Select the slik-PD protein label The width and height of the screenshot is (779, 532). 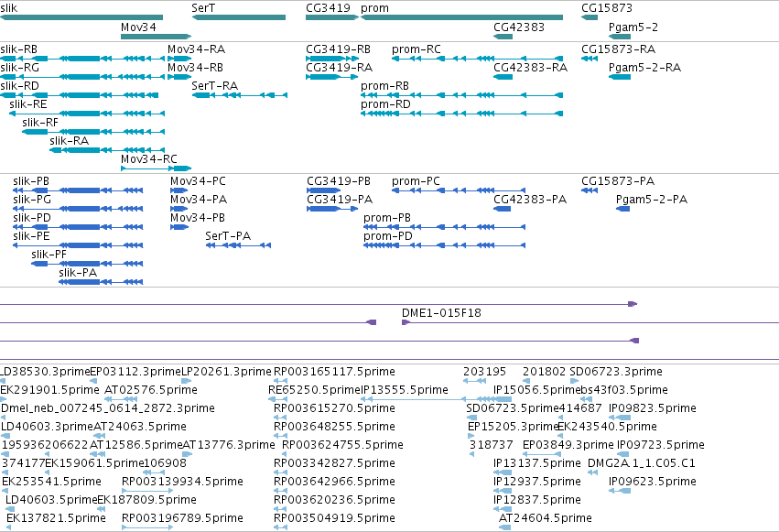[x=32, y=218]
